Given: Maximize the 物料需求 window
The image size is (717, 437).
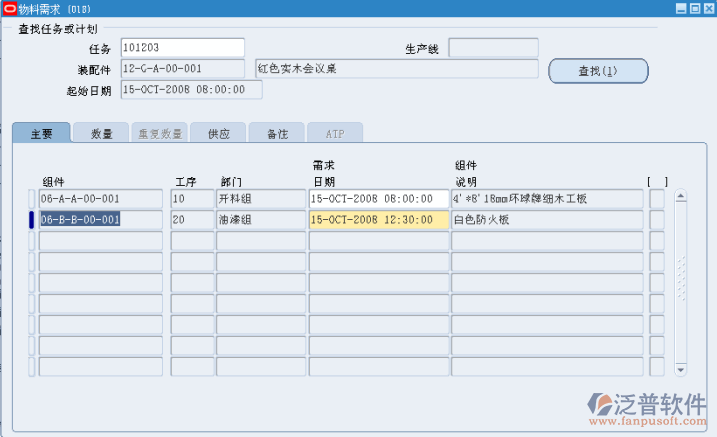Looking at the screenshot, I should [x=693, y=7].
